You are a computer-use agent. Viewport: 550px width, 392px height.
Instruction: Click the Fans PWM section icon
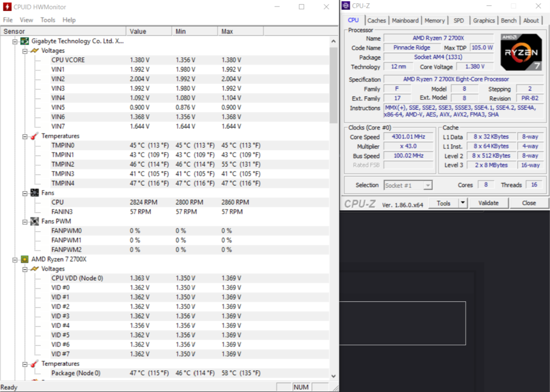tap(34, 221)
